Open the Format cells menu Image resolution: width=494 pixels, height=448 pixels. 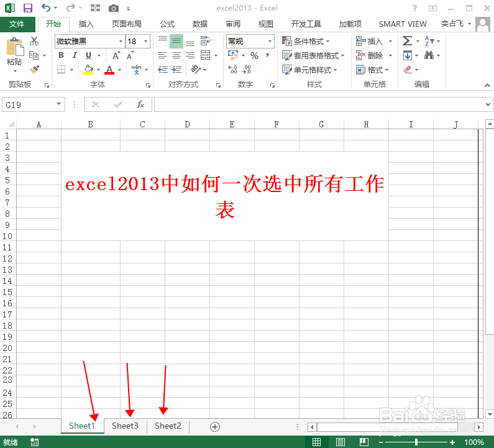[372, 70]
